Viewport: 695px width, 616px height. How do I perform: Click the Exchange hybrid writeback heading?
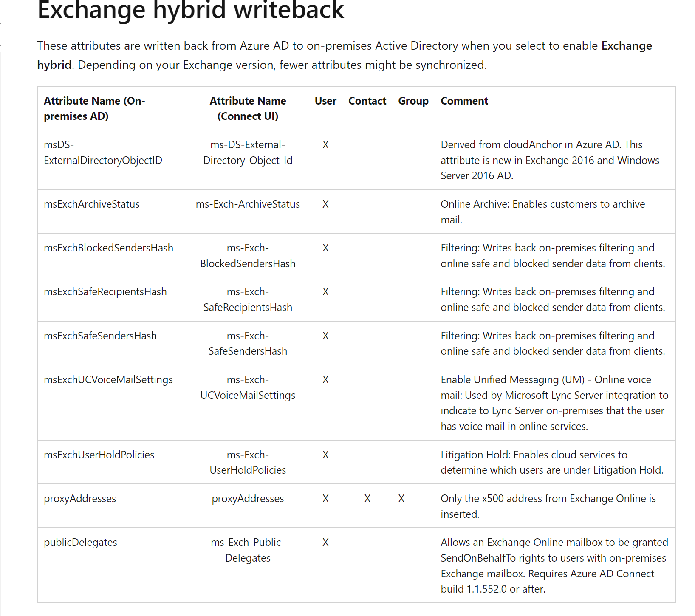(x=190, y=10)
